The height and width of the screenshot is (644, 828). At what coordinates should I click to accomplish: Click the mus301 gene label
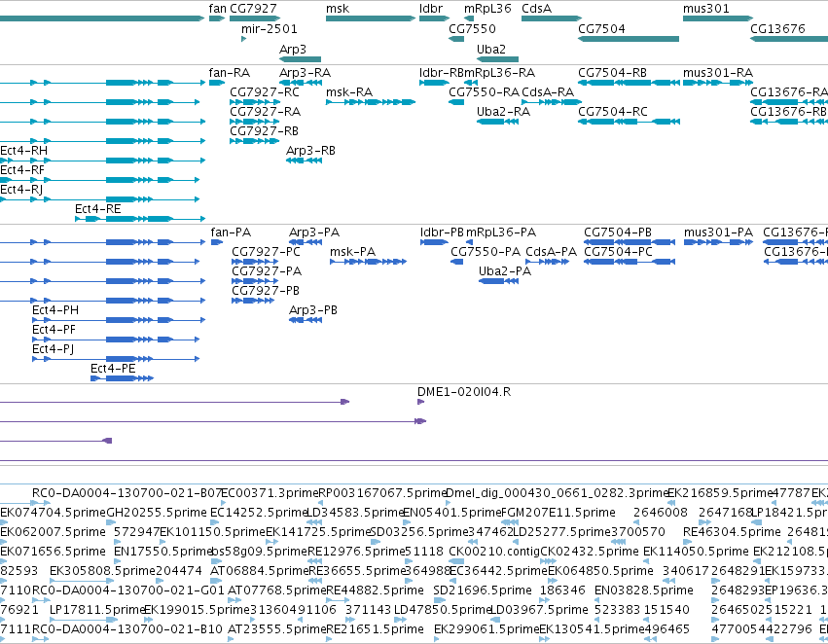[x=706, y=9]
